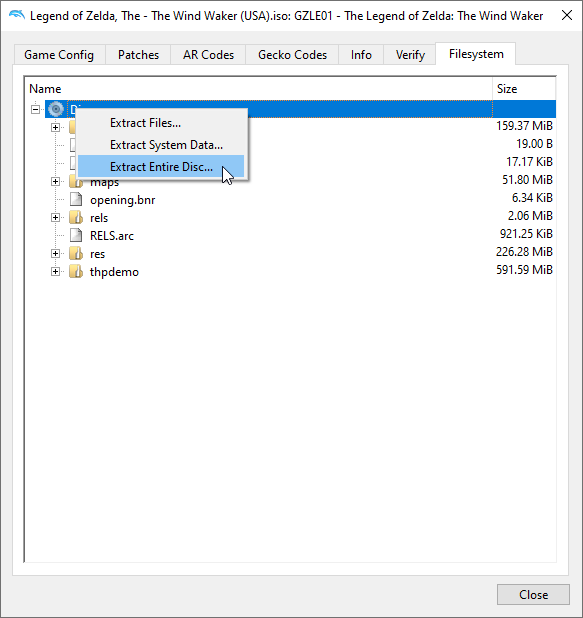Click the maps folder icon
This screenshot has width=583, height=618.
coord(76,182)
